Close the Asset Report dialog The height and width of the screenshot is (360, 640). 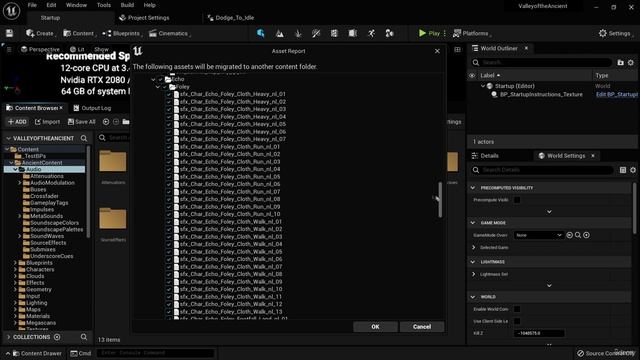(437, 51)
